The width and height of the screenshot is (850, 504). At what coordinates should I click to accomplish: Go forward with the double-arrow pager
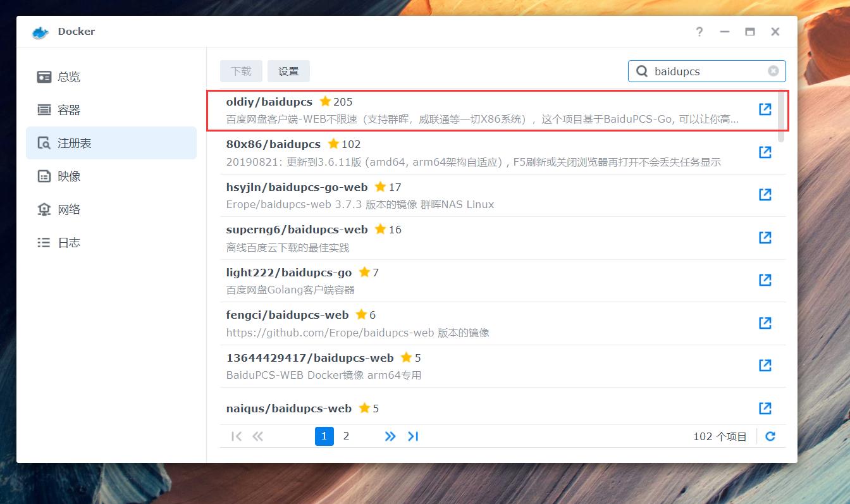point(390,436)
